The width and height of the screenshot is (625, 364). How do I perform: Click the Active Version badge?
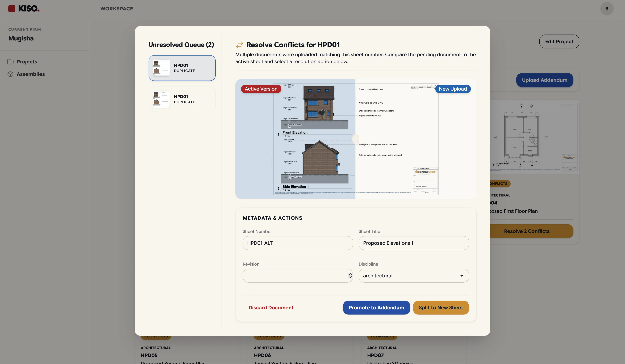[261, 89]
